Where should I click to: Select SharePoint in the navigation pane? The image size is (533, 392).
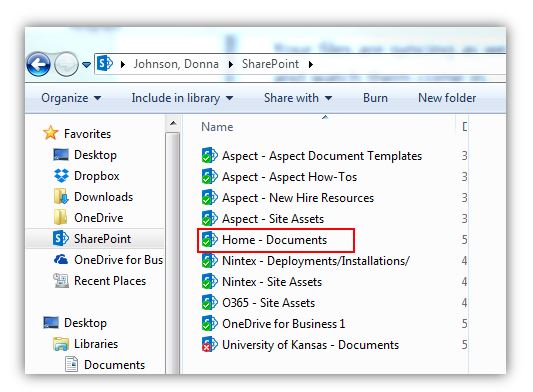(x=102, y=239)
